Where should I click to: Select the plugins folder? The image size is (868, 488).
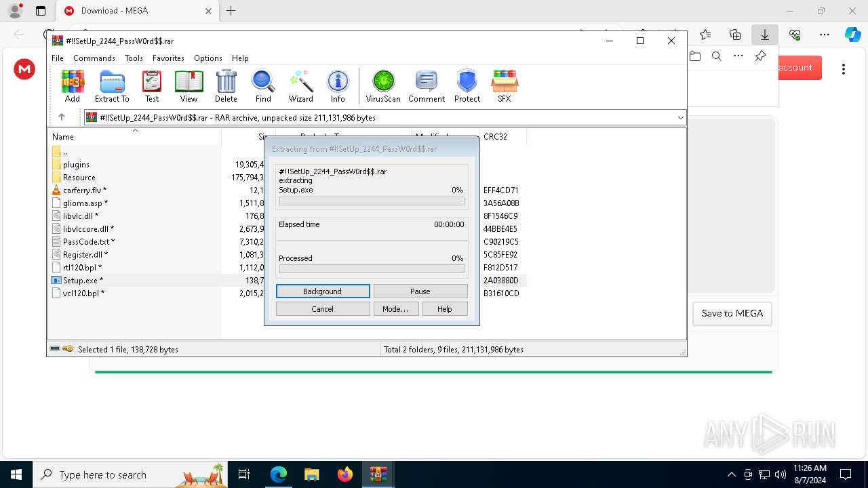(x=76, y=165)
